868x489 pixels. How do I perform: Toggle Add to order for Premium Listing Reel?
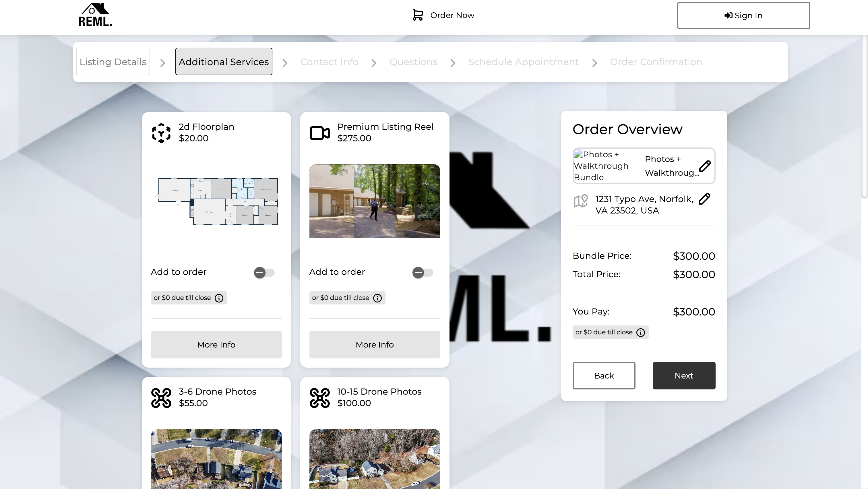pyautogui.click(x=423, y=272)
